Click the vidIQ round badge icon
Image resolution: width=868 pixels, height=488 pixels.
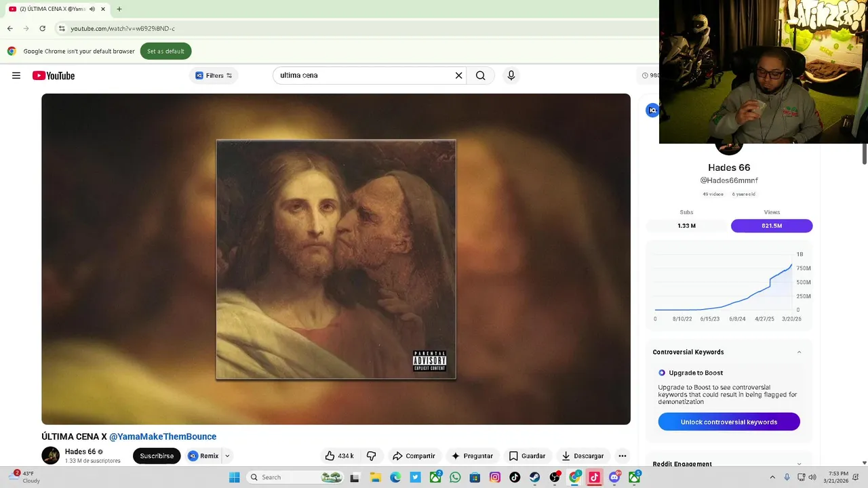pos(652,110)
